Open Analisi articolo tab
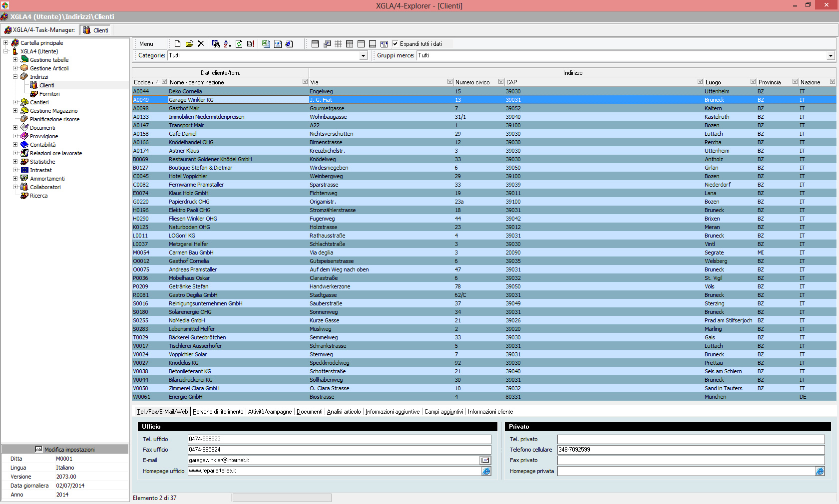The image size is (839, 504). [x=344, y=412]
